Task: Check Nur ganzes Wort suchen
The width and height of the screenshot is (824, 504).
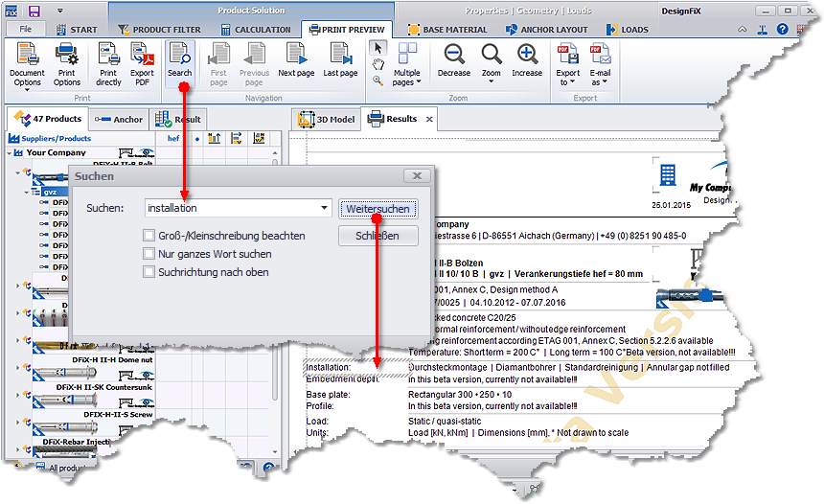Action: 149,254
